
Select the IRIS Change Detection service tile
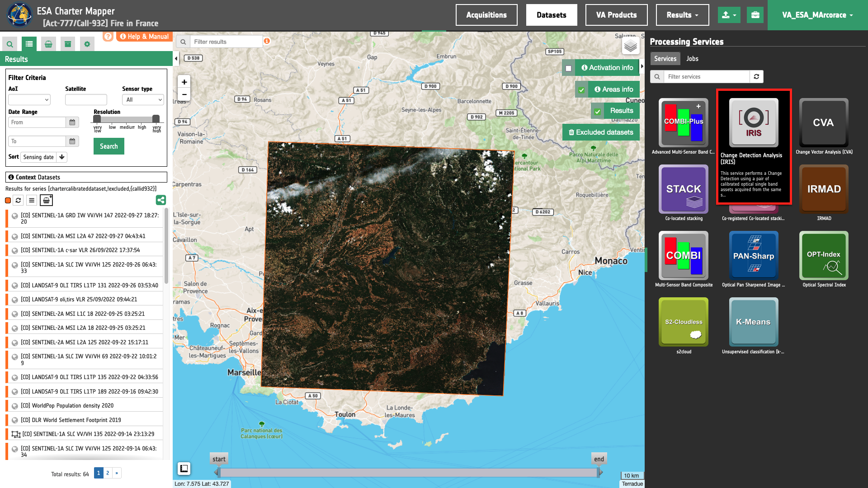(x=754, y=122)
